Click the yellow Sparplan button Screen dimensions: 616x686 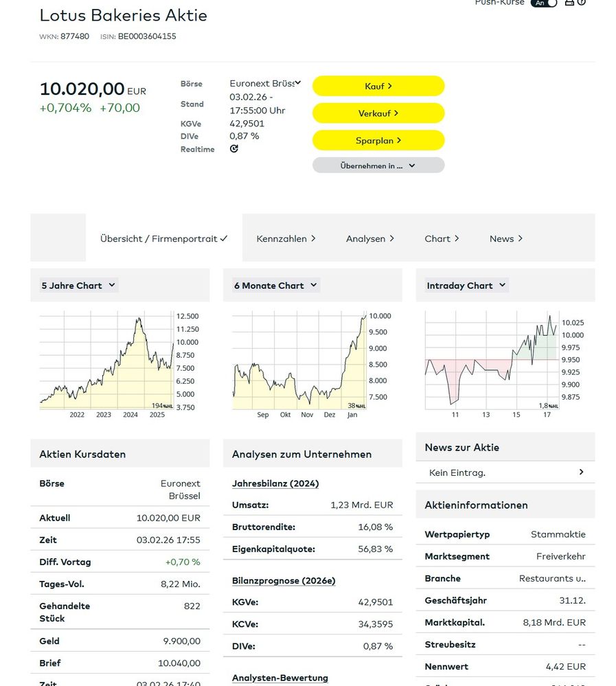[378, 141]
